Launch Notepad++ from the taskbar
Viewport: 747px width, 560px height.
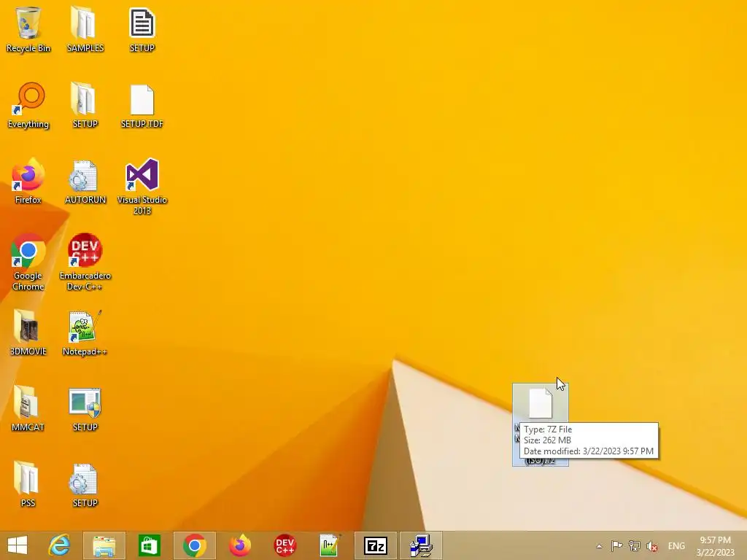tap(330, 545)
